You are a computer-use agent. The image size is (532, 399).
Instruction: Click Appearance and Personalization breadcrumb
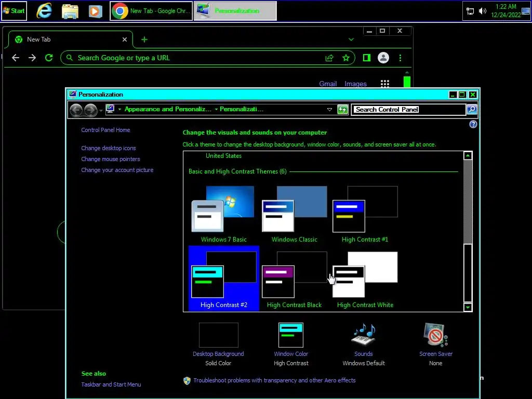(x=168, y=109)
